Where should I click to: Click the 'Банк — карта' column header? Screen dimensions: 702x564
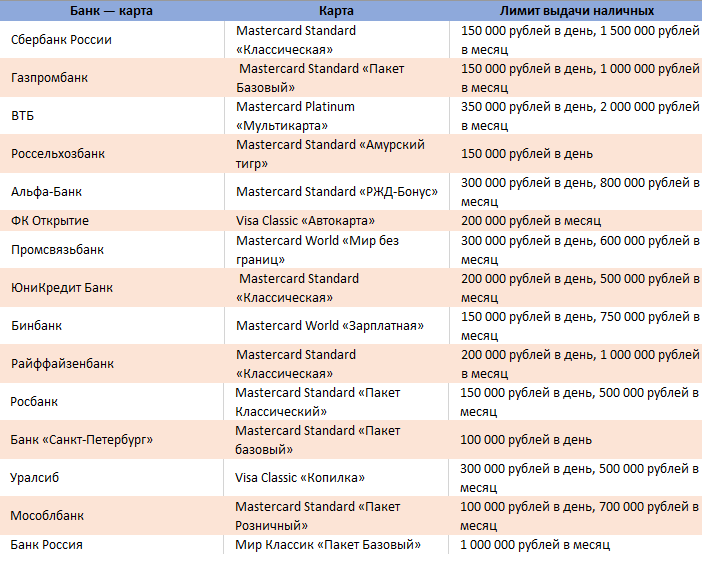tap(111, 11)
